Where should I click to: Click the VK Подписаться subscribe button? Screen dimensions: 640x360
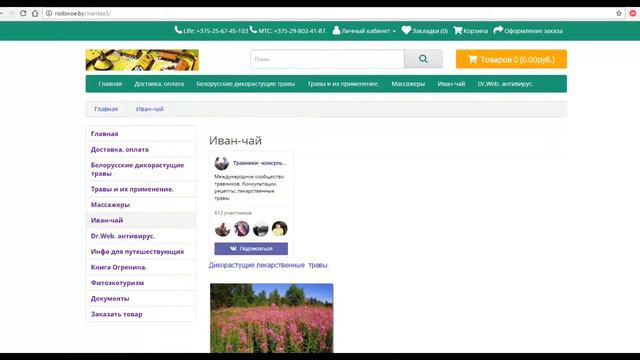coord(251,249)
